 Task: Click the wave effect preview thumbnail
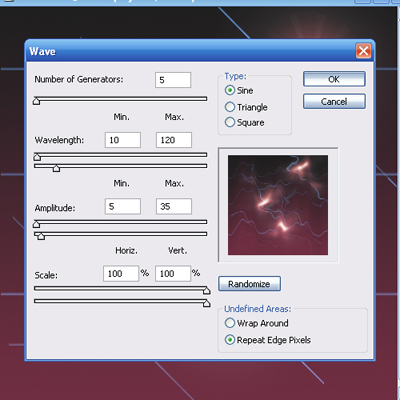278,205
